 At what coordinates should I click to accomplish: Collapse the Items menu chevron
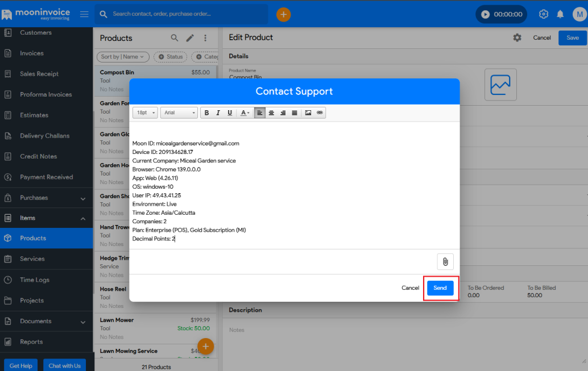[x=83, y=219]
